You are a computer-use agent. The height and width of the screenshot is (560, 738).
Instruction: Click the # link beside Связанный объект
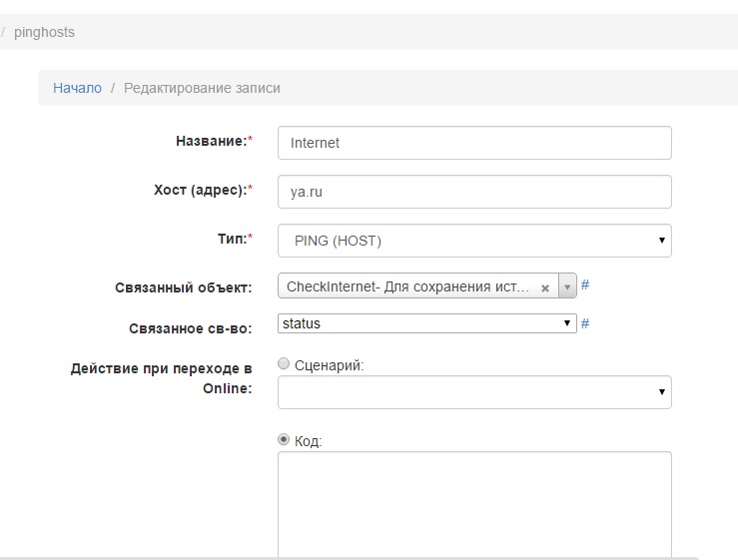[585, 285]
